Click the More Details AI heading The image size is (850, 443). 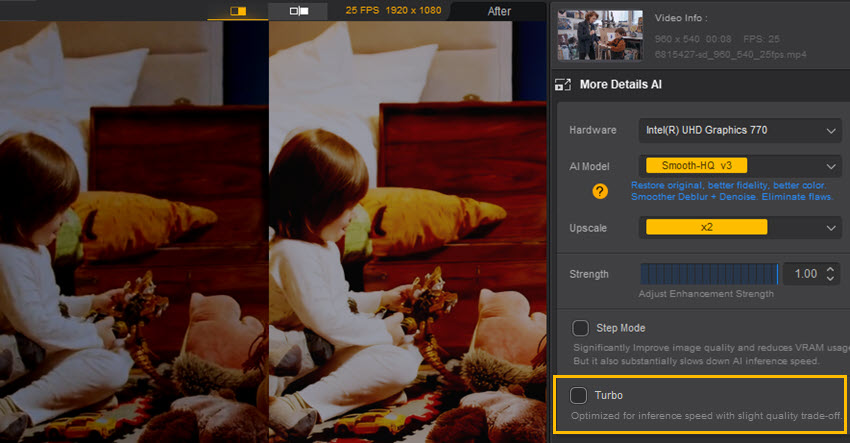click(x=620, y=85)
